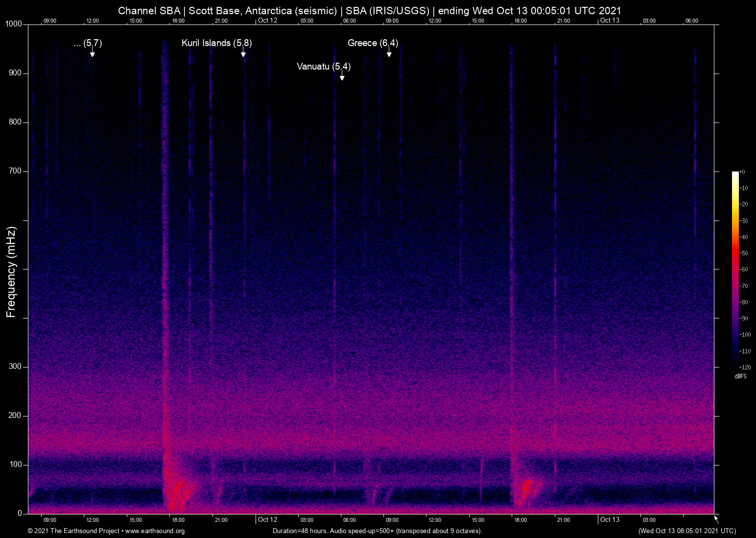Click the -60 level on the color scale bar
This screenshot has width=756, height=538.
click(735, 269)
